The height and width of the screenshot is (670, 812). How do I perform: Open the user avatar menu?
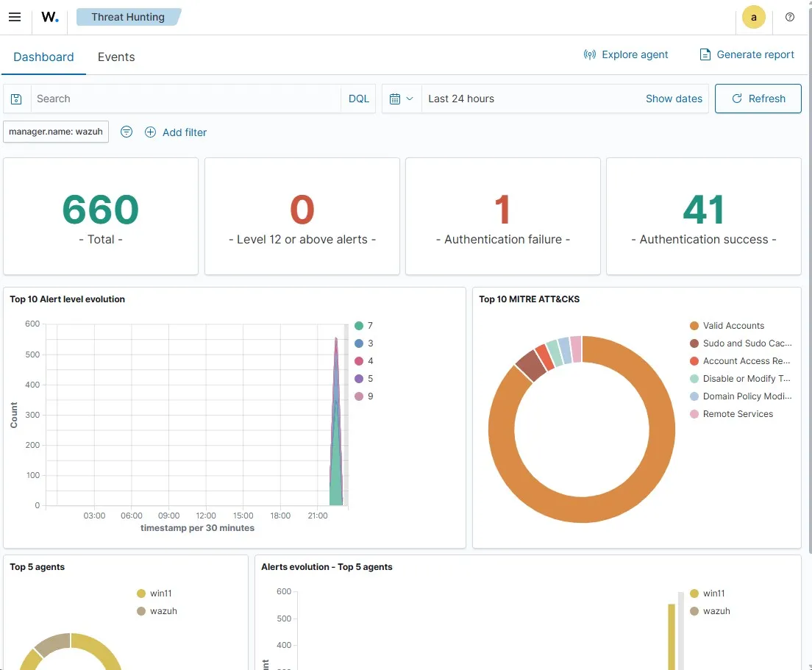[x=753, y=17]
